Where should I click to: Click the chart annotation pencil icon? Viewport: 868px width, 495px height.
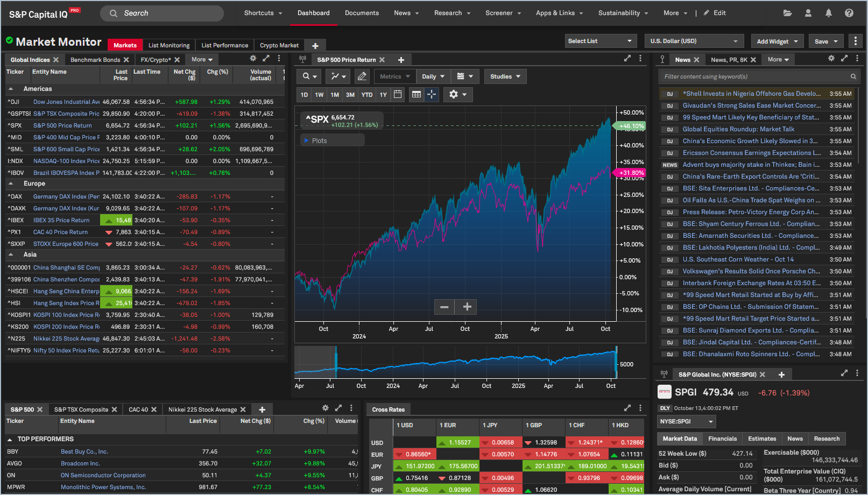pyautogui.click(x=362, y=76)
